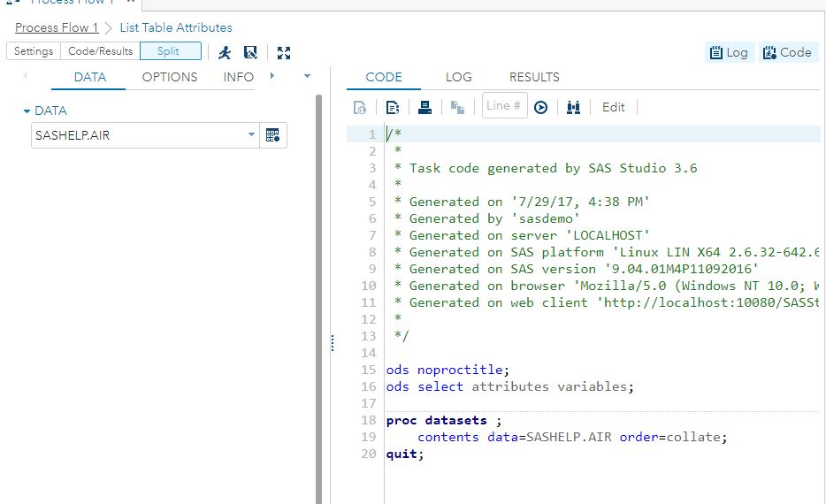Open the OPTIONS tab

pyautogui.click(x=170, y=78)
